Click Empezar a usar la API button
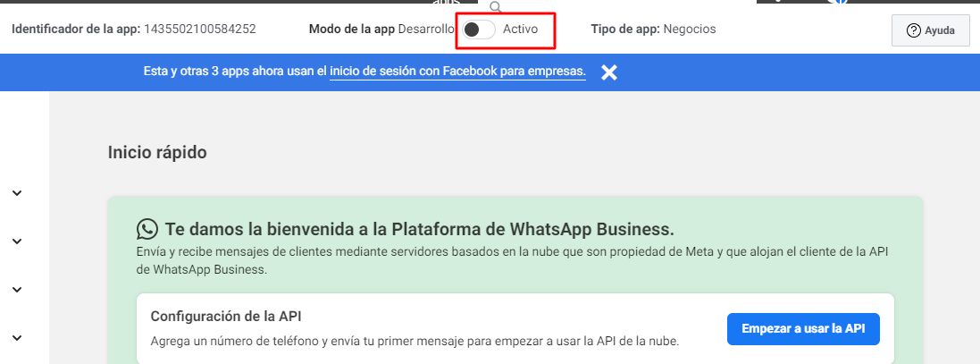This screenshot has width=980, height=364. click(x=803, y=329)
